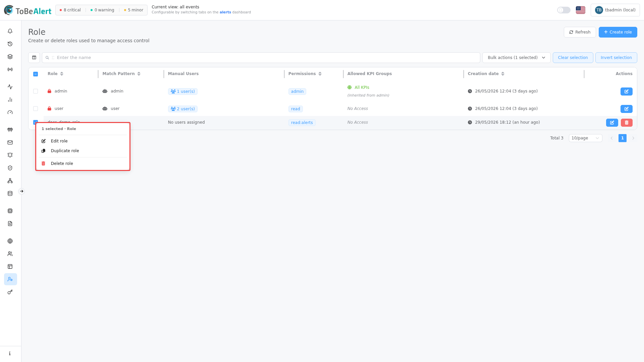Open the gauge speedometer icon in sidebar
Image resolution: width=644 pixels, height=362 pixels.
[x=10, y=112]
